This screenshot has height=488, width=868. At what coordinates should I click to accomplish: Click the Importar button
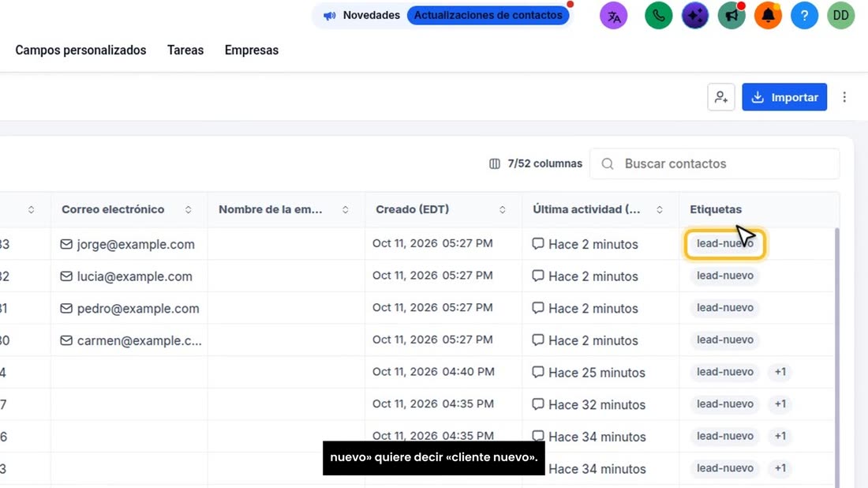click(784, 97)
